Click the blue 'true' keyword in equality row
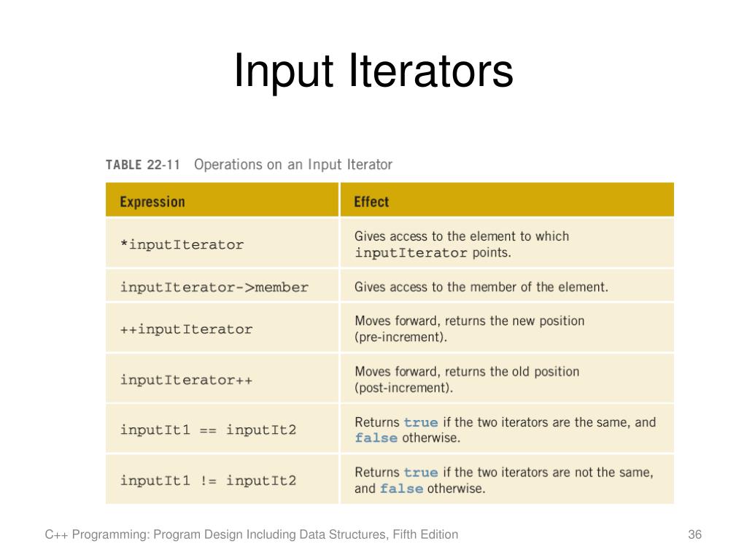Screen dimensions: 747x560 421,422
